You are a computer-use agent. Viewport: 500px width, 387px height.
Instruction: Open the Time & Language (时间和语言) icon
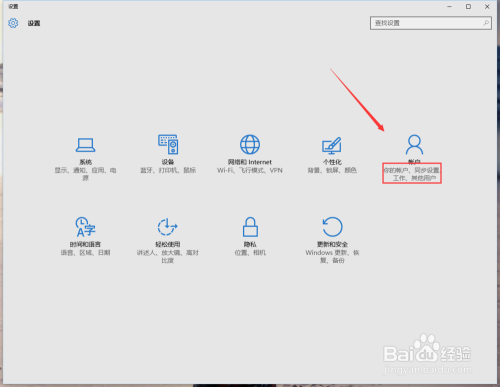tap(85, 227)
